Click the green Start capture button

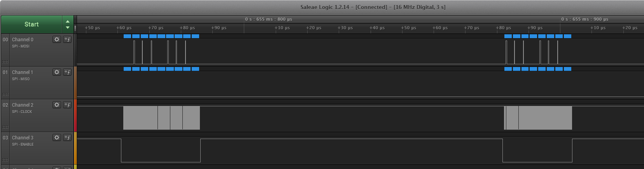[x=31, y=25]
